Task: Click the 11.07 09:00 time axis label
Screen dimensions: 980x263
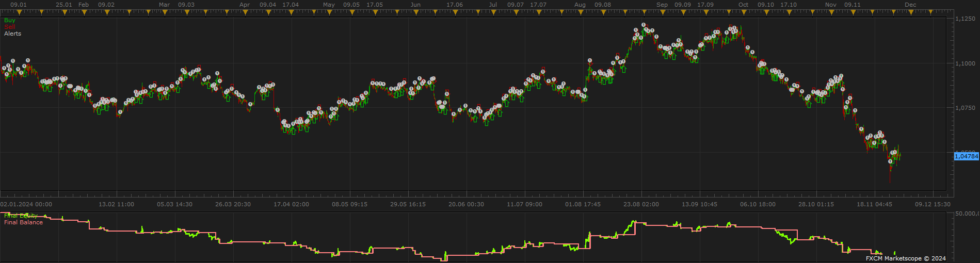Action: click(x=524, y=204)
